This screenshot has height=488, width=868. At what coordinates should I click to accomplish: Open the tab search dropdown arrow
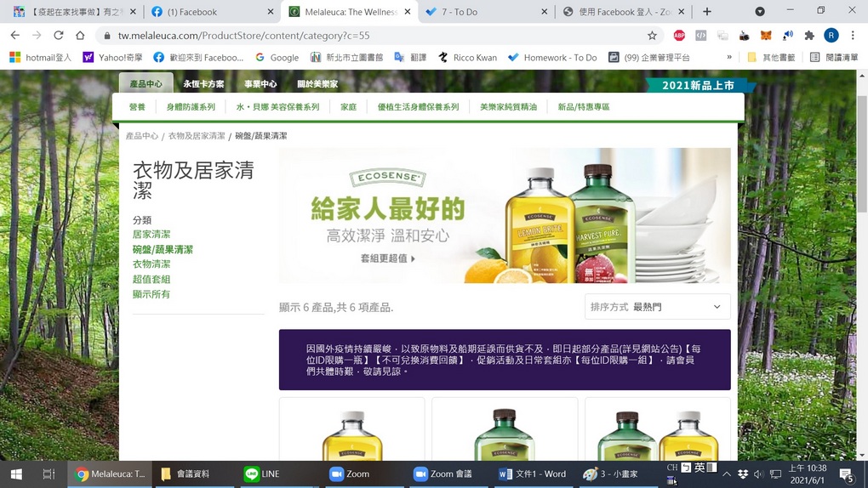coord(760,12)
